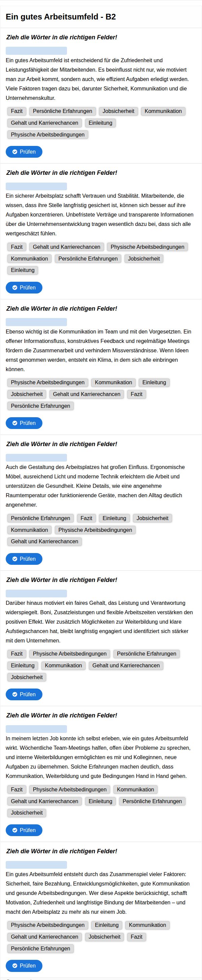Viewport: 202px width, 980px height.
Task: Click the blank field above 'Darüber hinaus motiviert'
Action: tap(36, 593)
